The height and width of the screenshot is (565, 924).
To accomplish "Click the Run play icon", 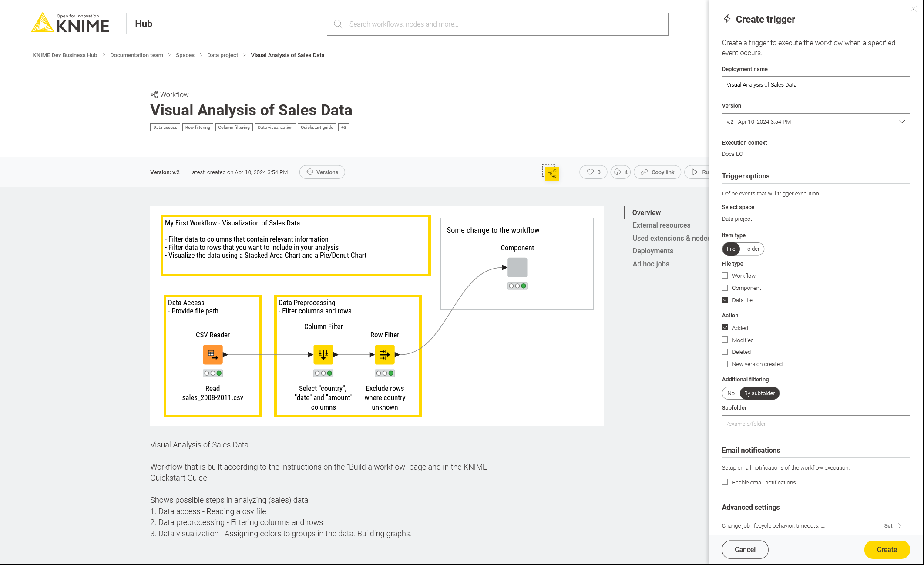I will 695,172.
